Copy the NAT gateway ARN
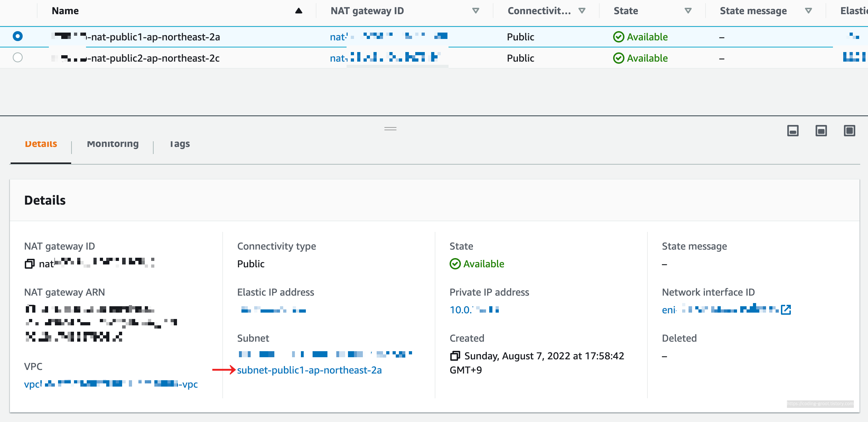 click(30, 309)
